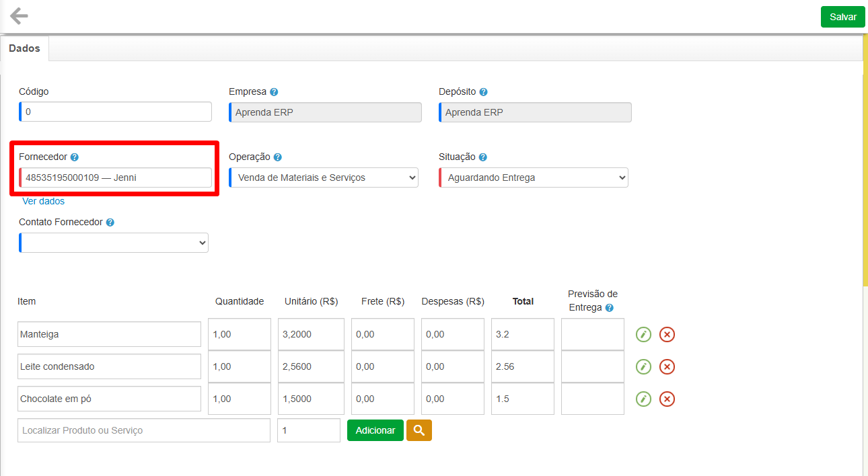Show help for the Fornecedor field
Image resolution: width=868 pixels, height=476 pixels.
coord(75,157)
